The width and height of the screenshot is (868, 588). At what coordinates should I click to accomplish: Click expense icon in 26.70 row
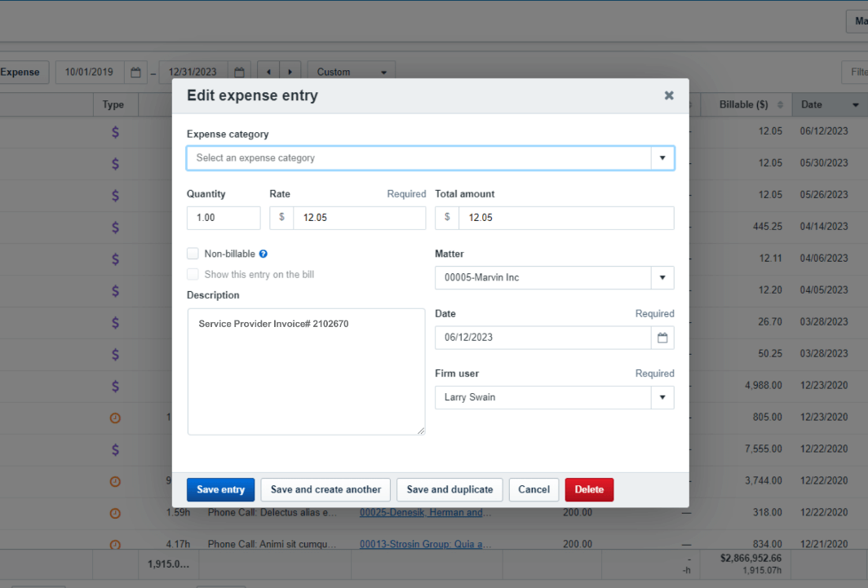click(115, 322)
